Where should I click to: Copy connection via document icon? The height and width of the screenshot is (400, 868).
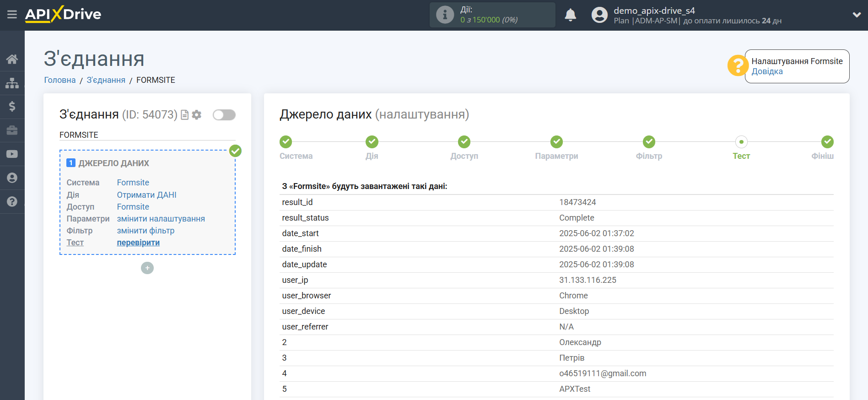(x=185, y=115)
